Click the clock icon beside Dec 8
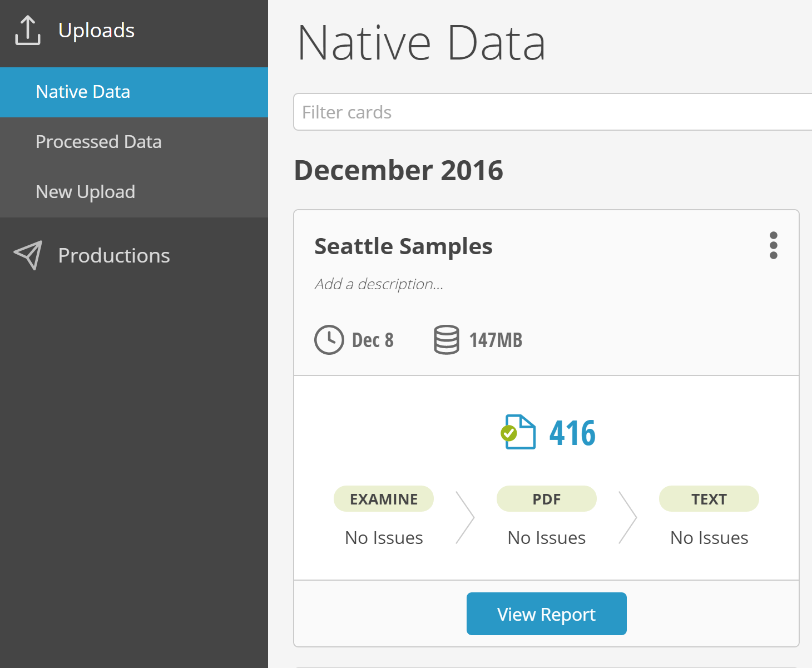 [x=329, y=340]
